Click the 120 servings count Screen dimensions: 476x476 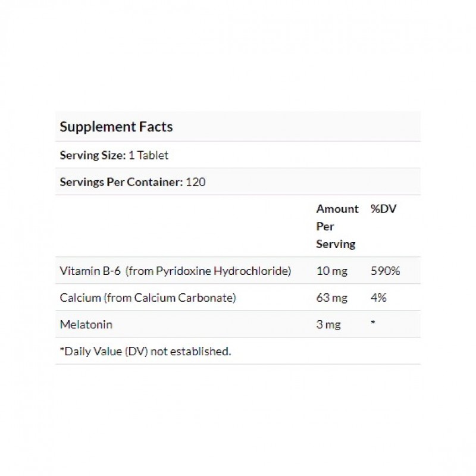pyautogui.click(x=196, y=182)
